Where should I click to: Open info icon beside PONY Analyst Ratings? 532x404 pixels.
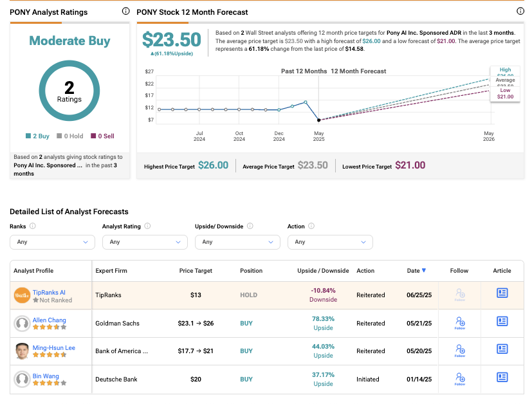point(125,11)
